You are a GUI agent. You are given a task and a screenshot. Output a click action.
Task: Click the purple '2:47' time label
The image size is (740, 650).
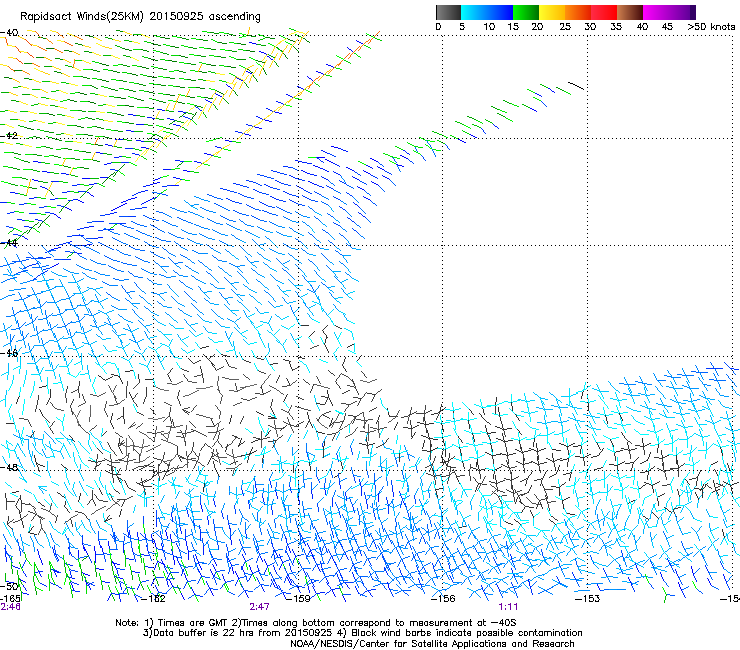pyautogui.click(x=260, y=607)
